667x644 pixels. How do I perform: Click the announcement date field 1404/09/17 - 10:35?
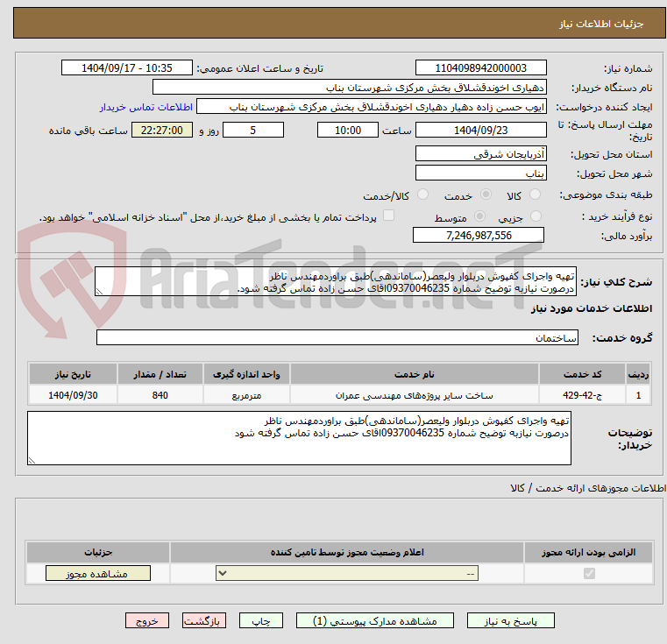click(127, 68)
